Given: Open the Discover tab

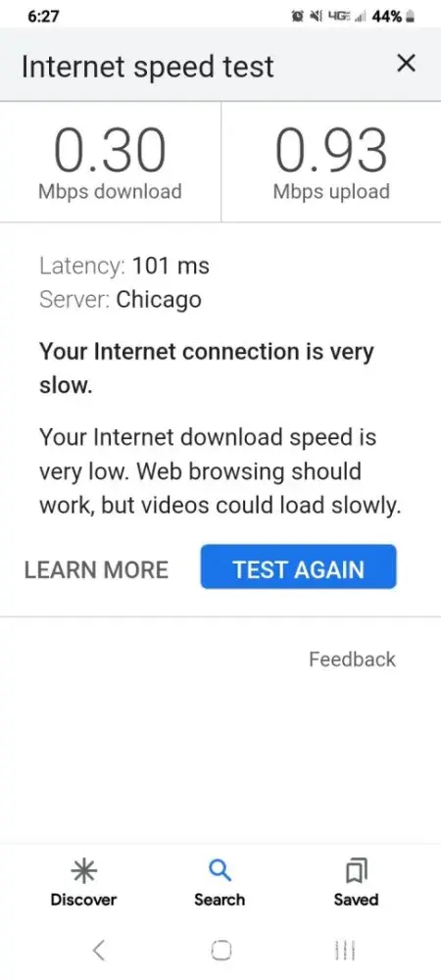Looking at the screenshot, I should pos(83,884).
